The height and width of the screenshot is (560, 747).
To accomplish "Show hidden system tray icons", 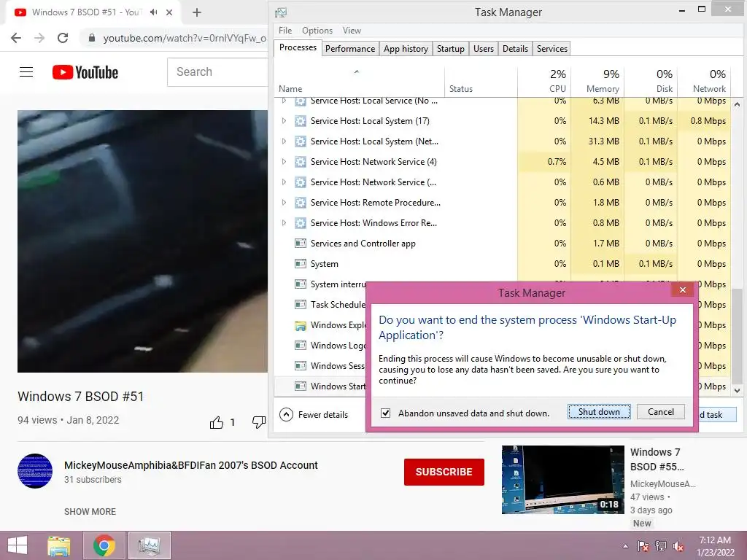I will coord(625,546).
